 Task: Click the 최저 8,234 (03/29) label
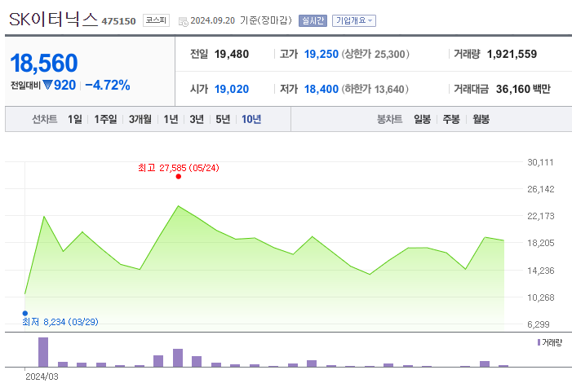tap(60, 322)
